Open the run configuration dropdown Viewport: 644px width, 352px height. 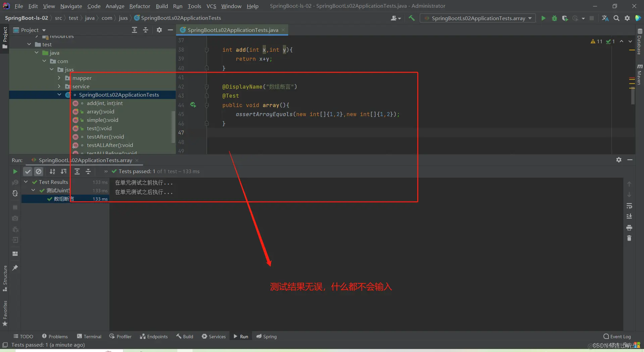point(478,18)
